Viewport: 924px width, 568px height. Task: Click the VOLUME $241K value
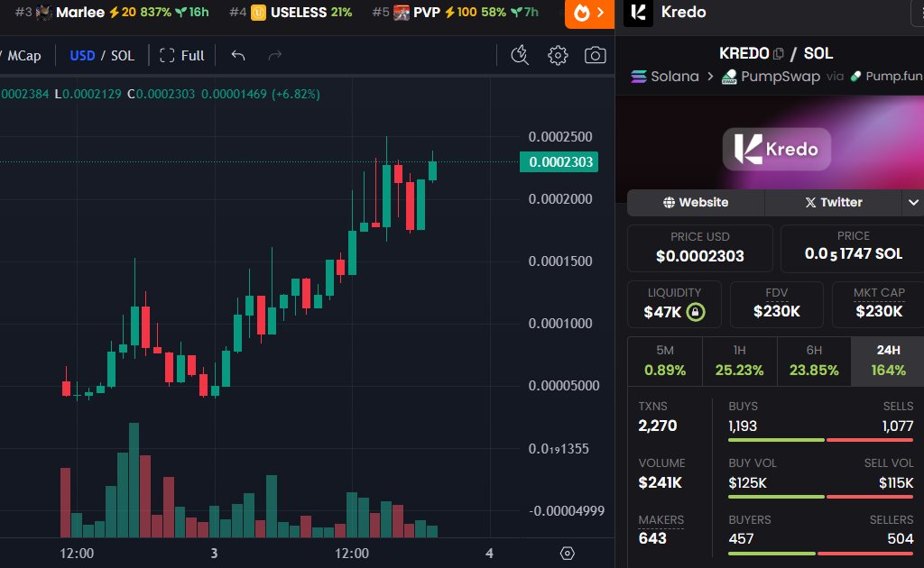pos(660,482)
